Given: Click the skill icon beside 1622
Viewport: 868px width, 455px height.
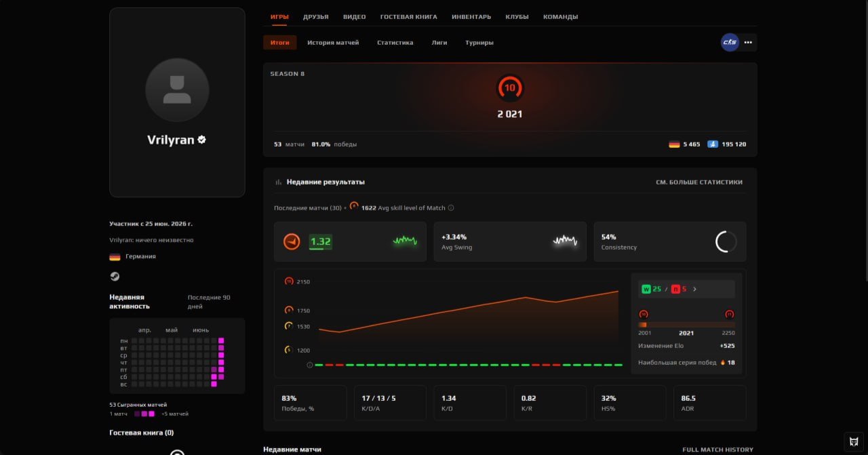Looking at the screenshot, I should click(354, 206).
